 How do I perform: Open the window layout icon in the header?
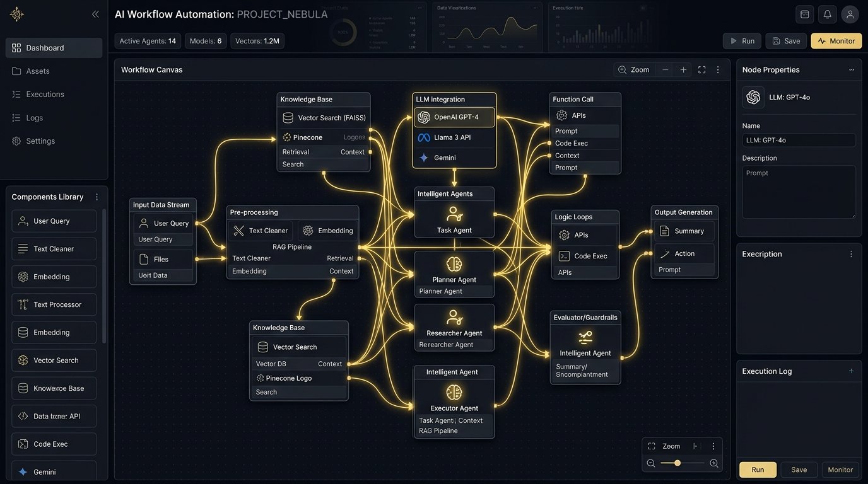(x=804, y=14)
